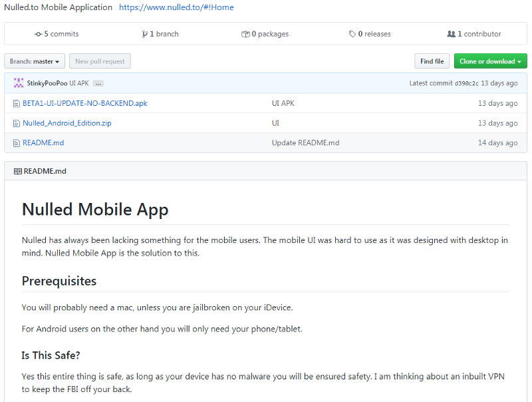Click 14 days ago timestamp for README.md
The image size is (532, 402).
pyautogui.click(x=497, y=142)
